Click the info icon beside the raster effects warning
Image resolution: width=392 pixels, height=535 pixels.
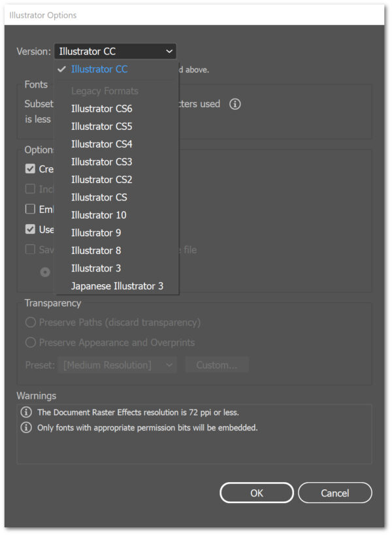pos(26,412)
